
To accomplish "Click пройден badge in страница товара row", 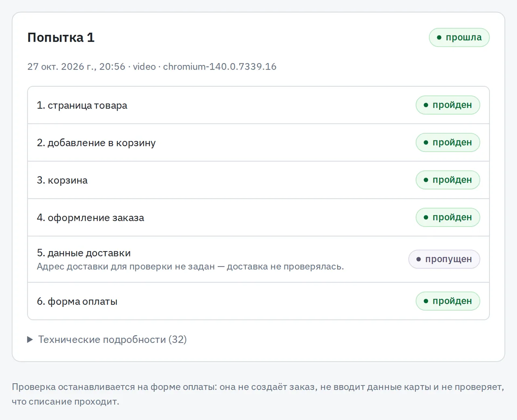I will pos(448,105).
